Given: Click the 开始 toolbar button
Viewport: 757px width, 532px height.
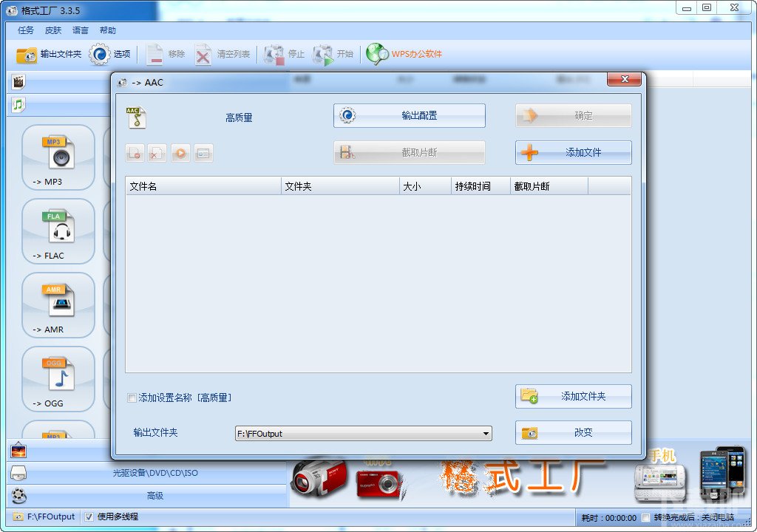Looking at the screenshot, I should click(x=333, y=54).
